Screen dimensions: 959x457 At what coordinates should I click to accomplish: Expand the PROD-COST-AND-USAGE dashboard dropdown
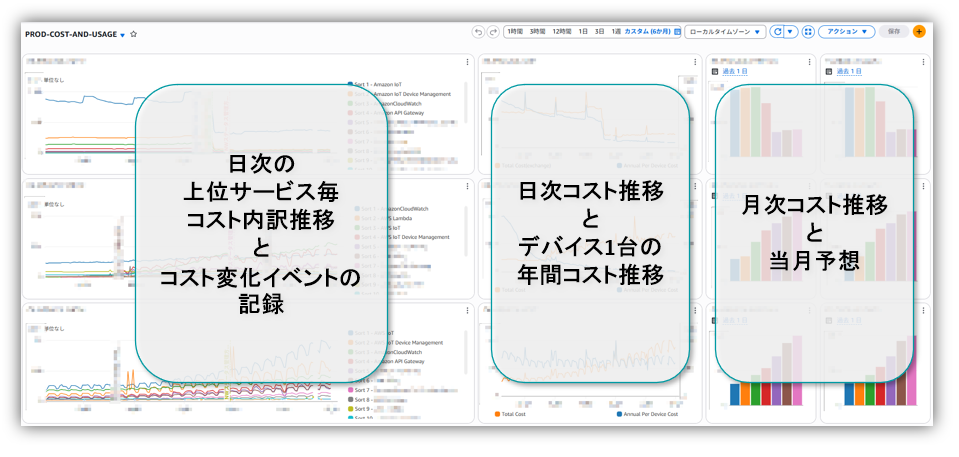(122, 35)
